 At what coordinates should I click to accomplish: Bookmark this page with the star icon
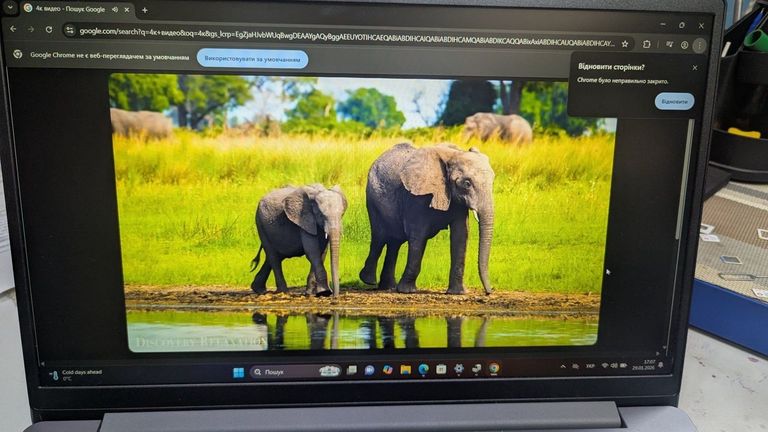coord(625,44)
